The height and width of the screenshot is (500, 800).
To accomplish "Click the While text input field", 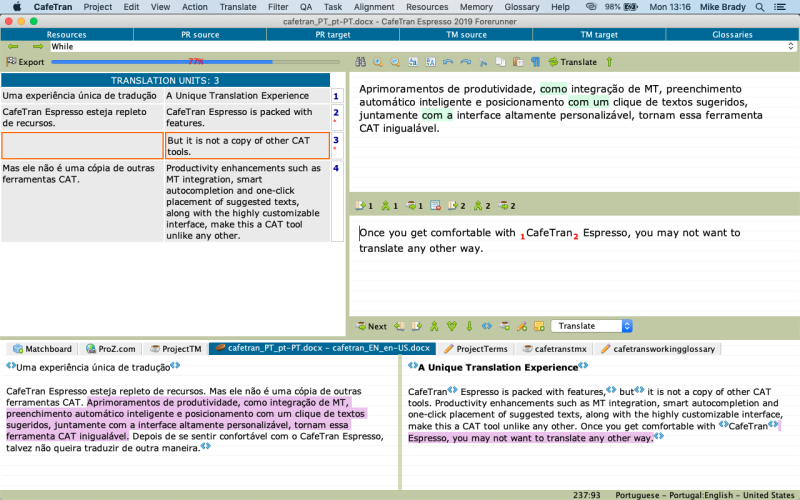I will tap(418, 46).
